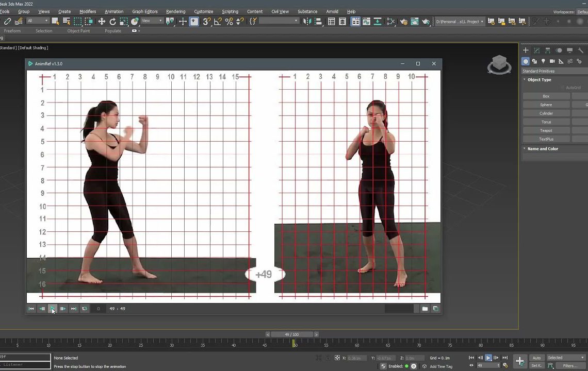This screenshot has width=588, height=371.
Task: Toggle loop playback in AnimRef
Action: (84, 308)
